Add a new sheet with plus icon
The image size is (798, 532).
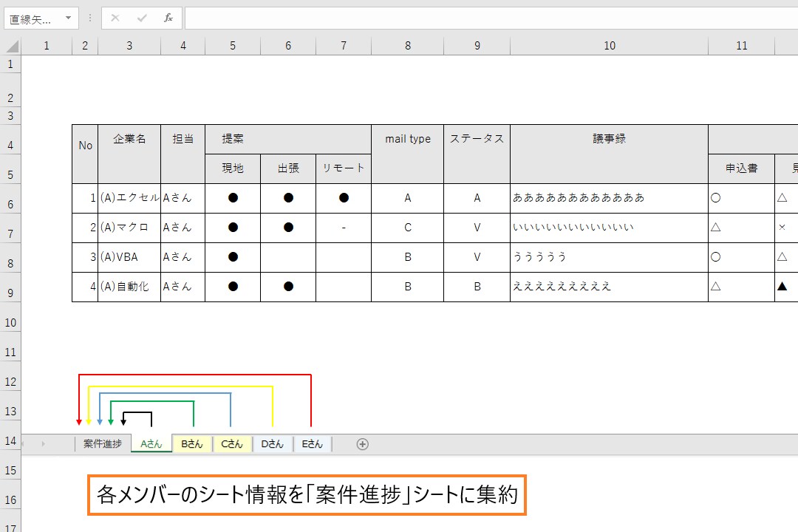(x=362, y=444)
